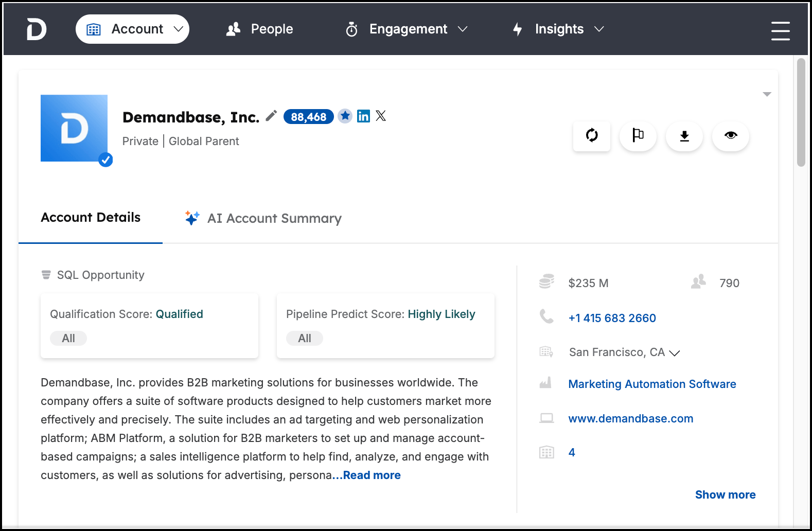Click Read more in company description
This screenshot has height=531, width=812.
(x=372, y=475)
